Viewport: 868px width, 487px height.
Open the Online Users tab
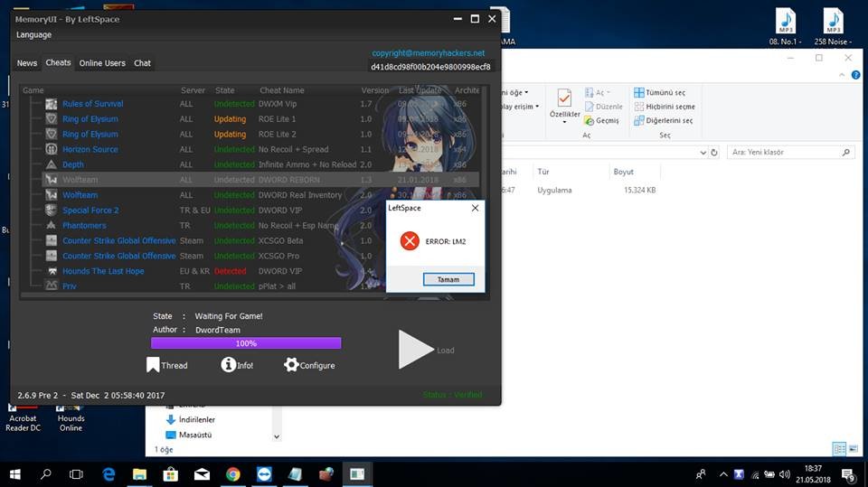coord(102,63)
